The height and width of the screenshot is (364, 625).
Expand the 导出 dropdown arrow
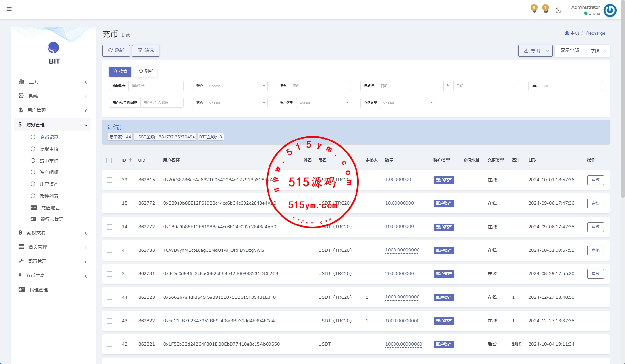pos(548,51)
